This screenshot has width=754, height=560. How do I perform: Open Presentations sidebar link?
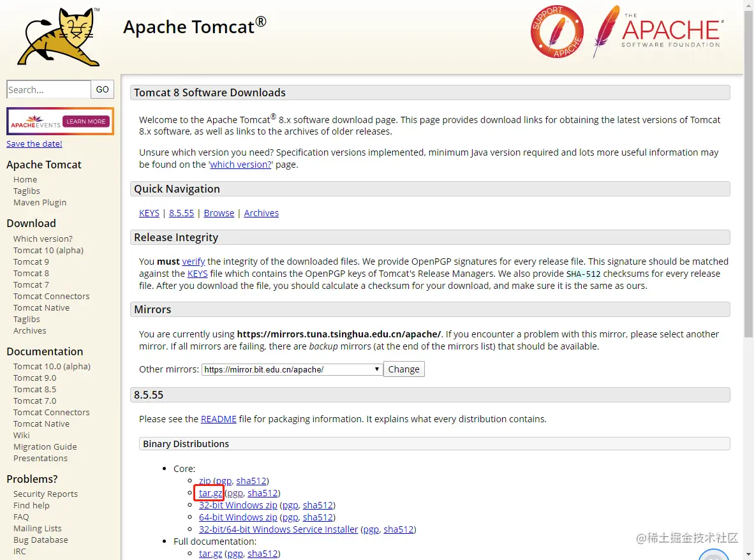tap(40, 458)
